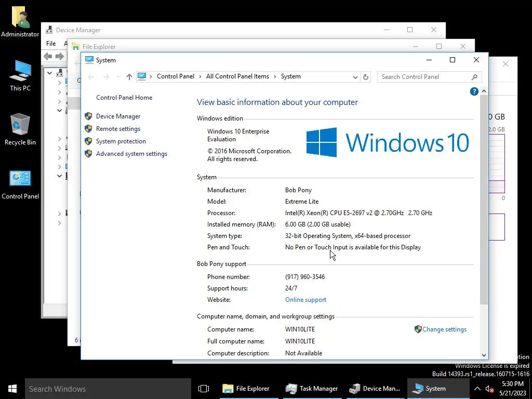Open the taskbar clock and date
The image size is (532, 399).
(x=513, y=389)
